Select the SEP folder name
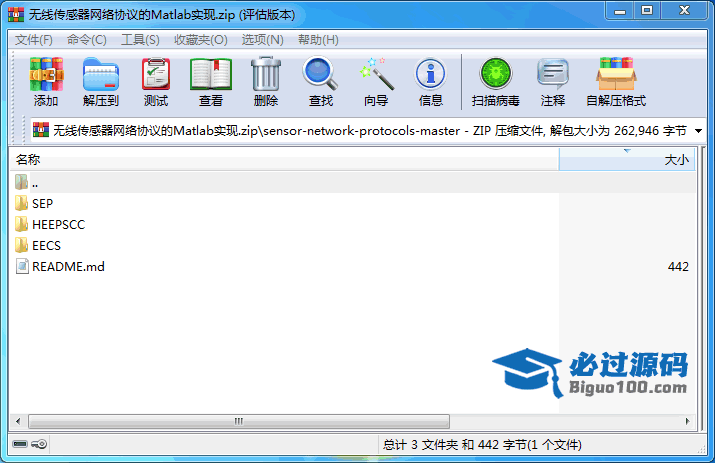715x463 pixels. point(42,203)
